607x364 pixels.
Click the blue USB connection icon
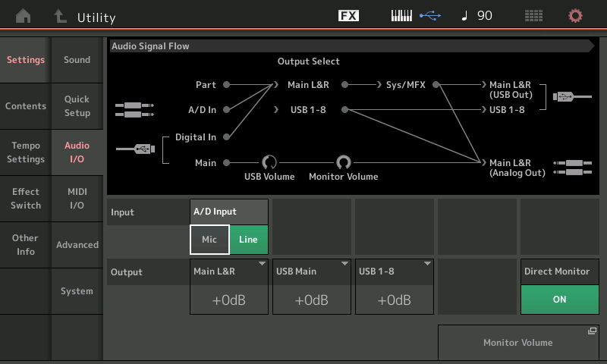(430, 15)
